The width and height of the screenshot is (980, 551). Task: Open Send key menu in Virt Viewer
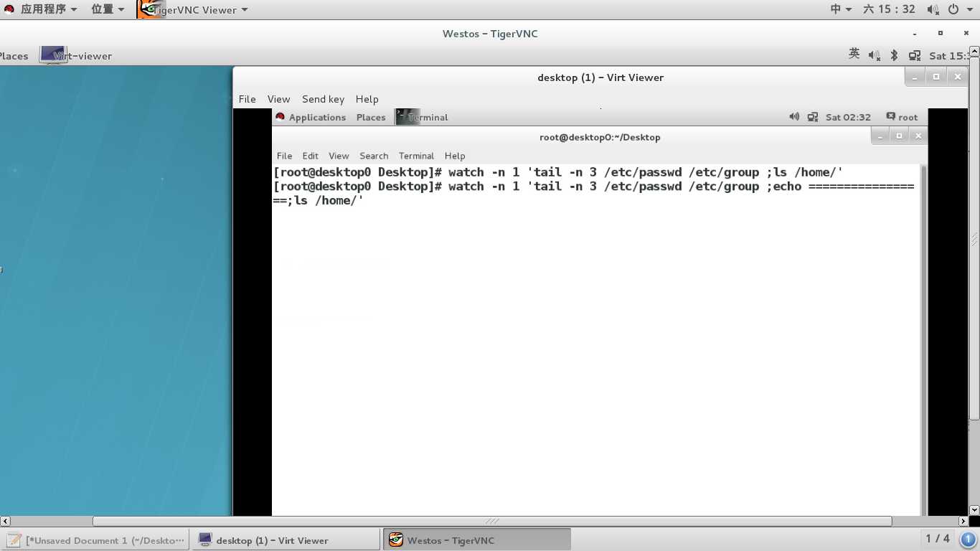(x=323, y=99)
